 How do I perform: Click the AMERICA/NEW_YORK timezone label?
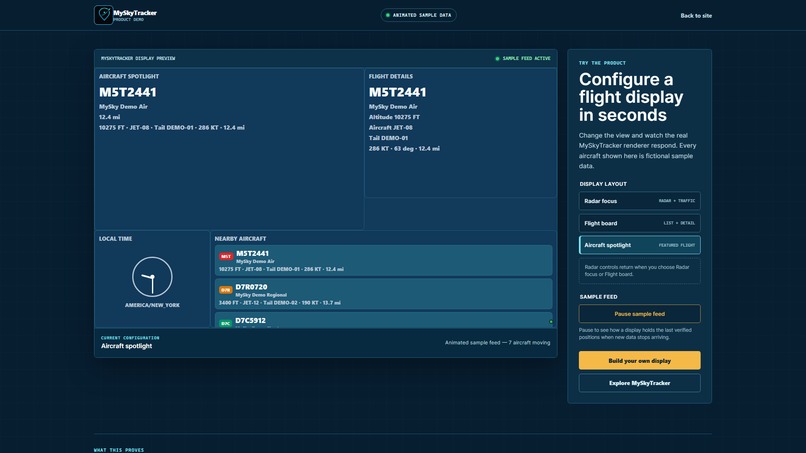point(152,305)
